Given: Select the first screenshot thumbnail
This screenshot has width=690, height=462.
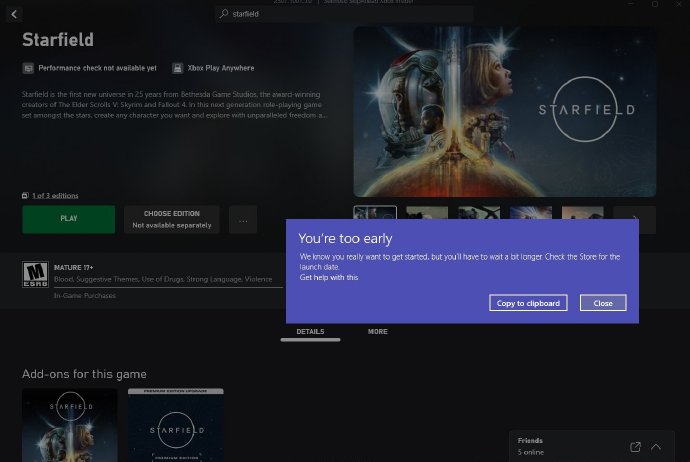Looking at the screenshot, I should tap(375, 219).
